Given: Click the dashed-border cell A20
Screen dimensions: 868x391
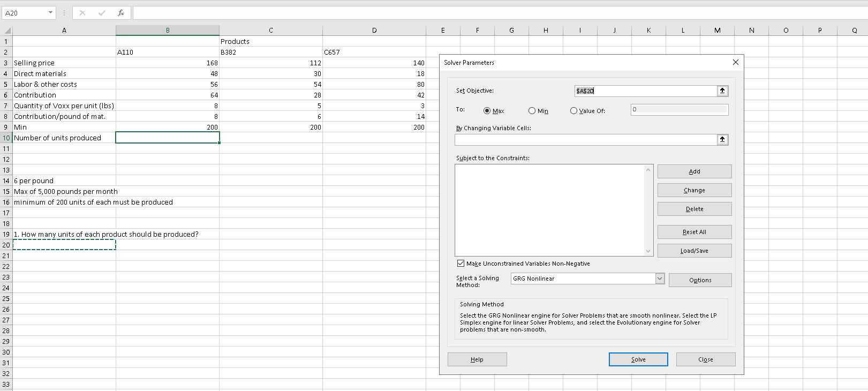Looking at the screenshot, I should tap(64, 245).
